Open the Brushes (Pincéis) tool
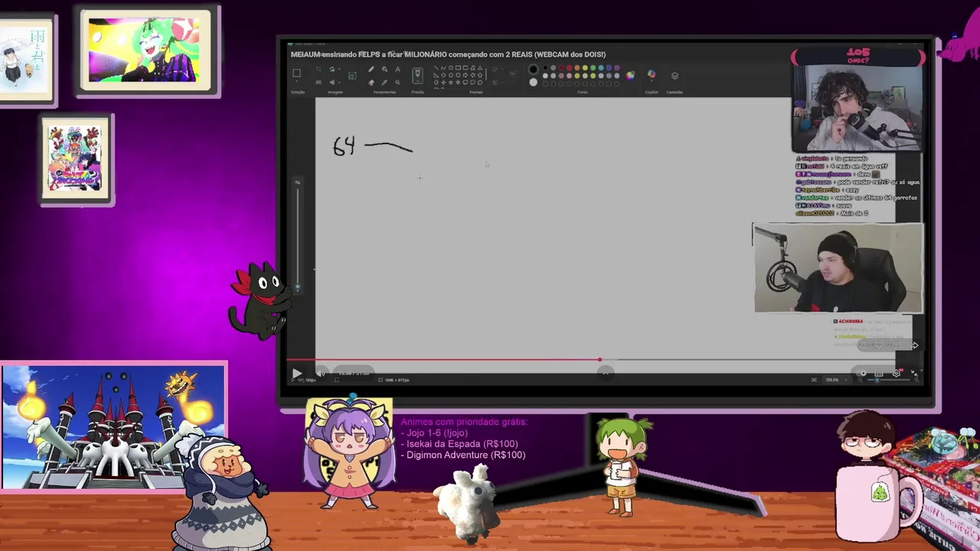Image resolution: width=980 pixels, height=551 pixels. point(417,76)
